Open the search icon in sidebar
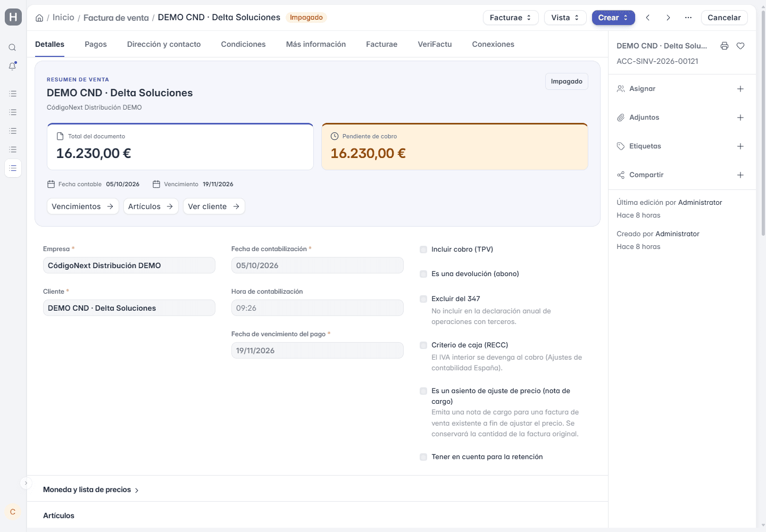This screenshot has height=532, width=766. pos(12,47)
